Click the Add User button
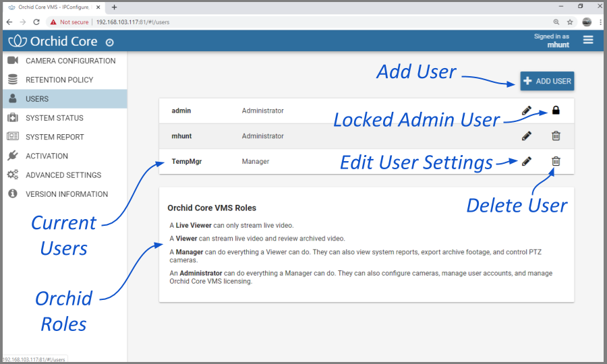The image size is (607, 364). (547, 81)
